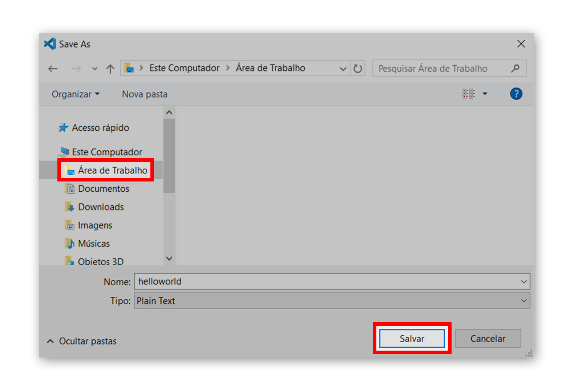Go forward with the right arrow
The width and height of the screenshot is (574, 392).
click(x=76, y=69)
